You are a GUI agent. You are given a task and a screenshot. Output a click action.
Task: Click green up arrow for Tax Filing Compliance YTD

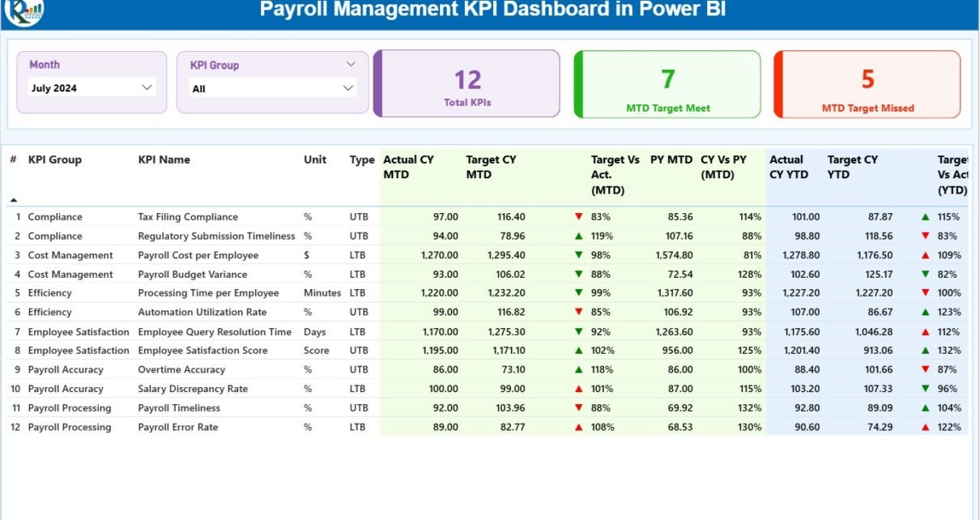point(925,217)
